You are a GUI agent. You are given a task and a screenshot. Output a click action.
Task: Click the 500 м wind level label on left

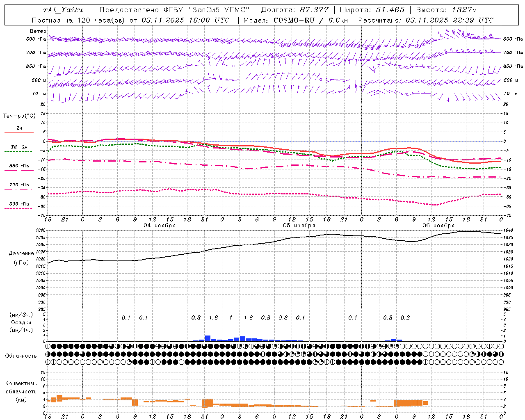(39, 80)
